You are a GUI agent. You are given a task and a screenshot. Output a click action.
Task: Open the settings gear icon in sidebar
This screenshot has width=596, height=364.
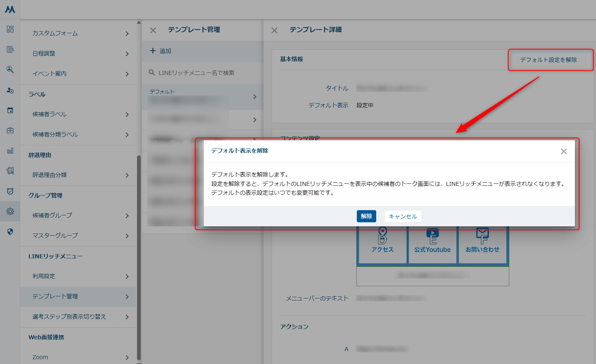pyautogui.click(x=10, y=211)
